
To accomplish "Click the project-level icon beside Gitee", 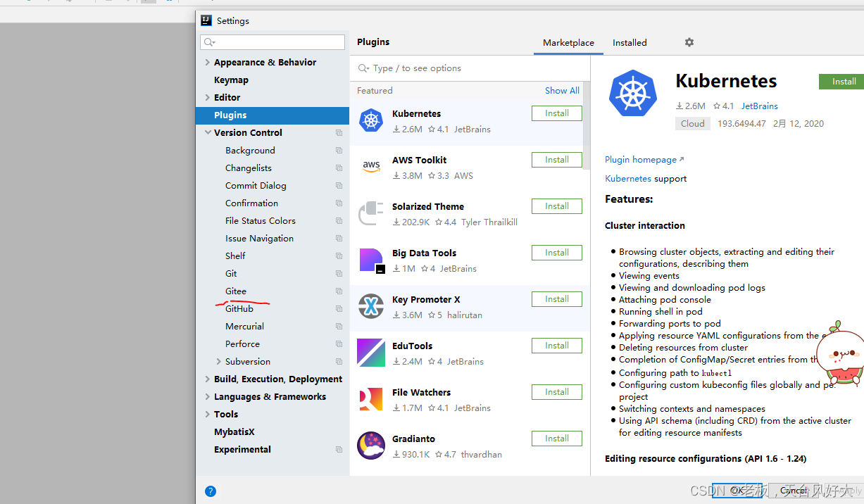I will pos(339,291).
